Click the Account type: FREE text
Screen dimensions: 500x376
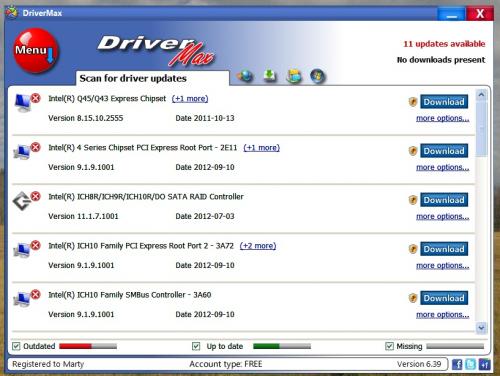pos(226,364)
